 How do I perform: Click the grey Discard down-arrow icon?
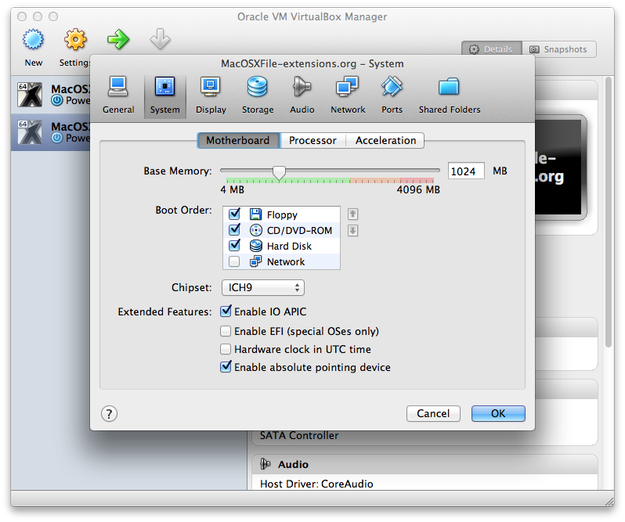[x=160, y=39]
